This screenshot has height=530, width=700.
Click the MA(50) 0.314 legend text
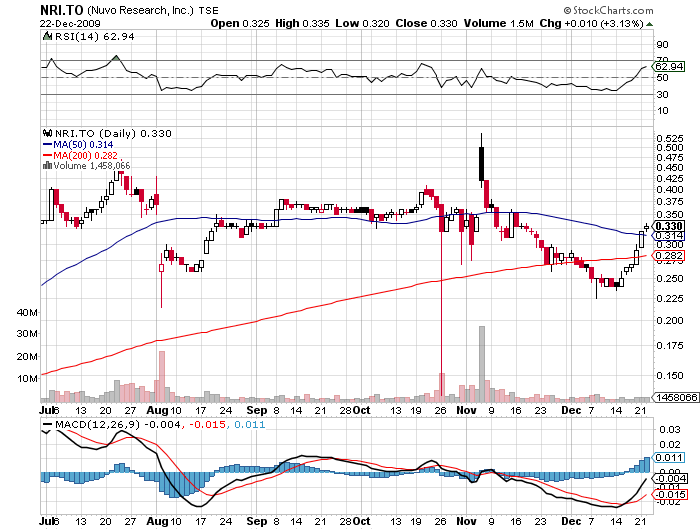pos(83,145)
